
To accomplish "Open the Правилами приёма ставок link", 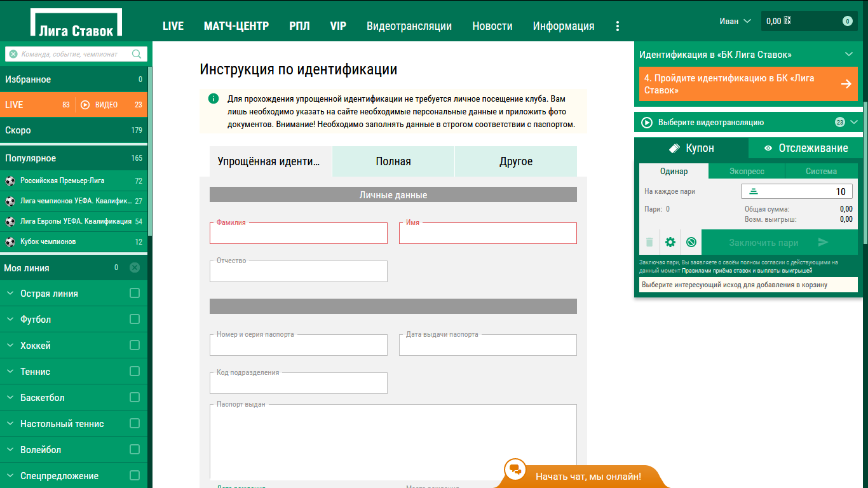I will (x=747, y=271).
